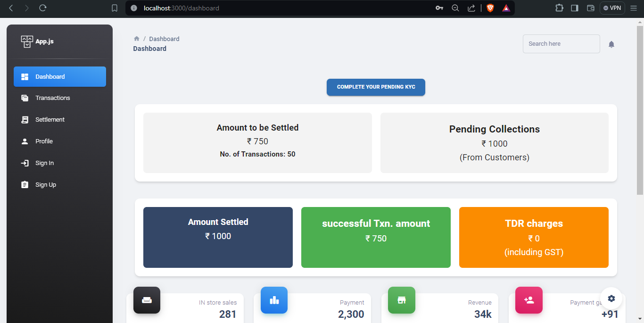
Task: Select Transactions in the sidebar menu
Action: (x=52, y=98)
